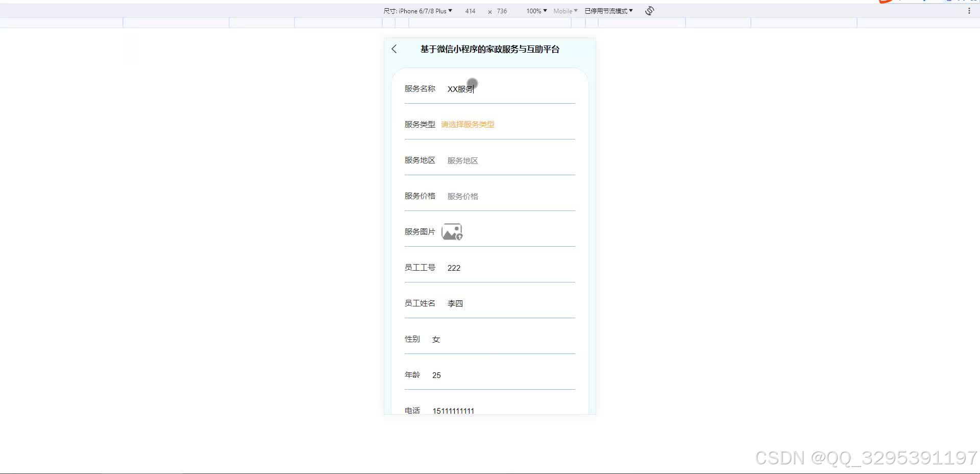Open the DevTools three-dot options menu
The image size is (980, 474).
click(x=970, y=10)
